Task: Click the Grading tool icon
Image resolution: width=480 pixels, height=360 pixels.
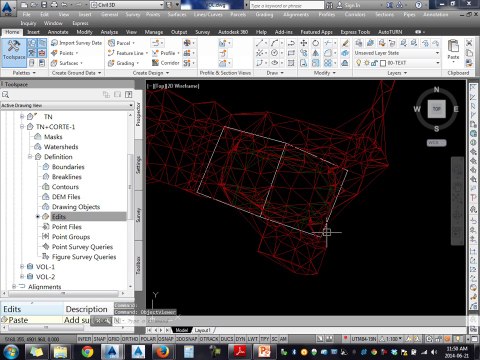Action: pos(111,63)
